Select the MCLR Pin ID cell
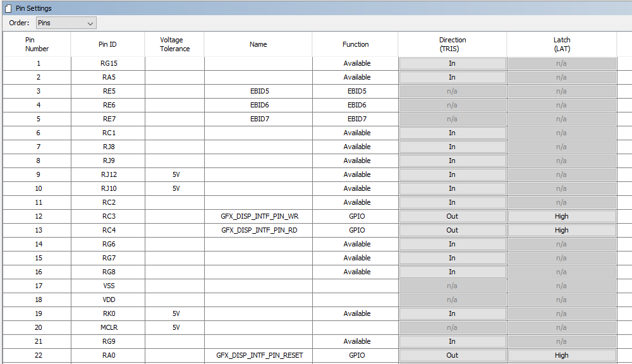 [x=109, y=328]
